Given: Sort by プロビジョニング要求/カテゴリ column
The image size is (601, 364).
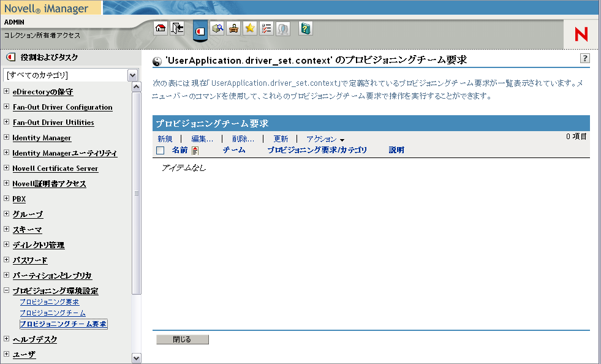Looking at the screenshot, I should coord(317,150).
